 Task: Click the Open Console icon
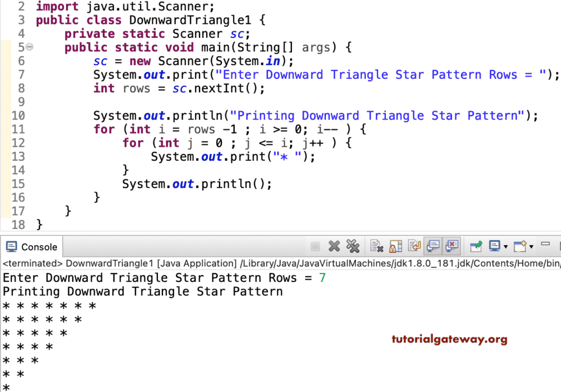(x=519, y=246)
